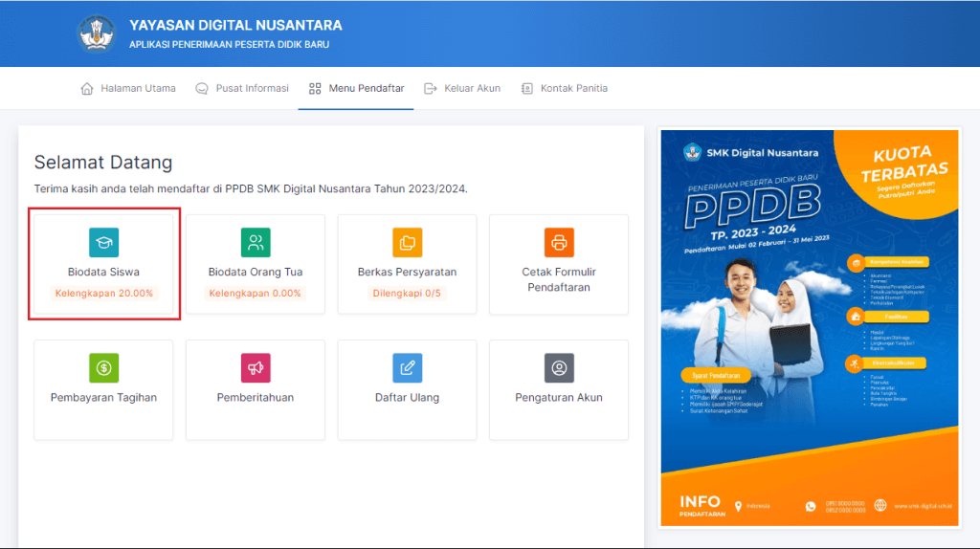Click the Cetak Formulir printer icon
Image resolution: width=980 pixels, height=549 pixels.
click(x=559, y=243)
